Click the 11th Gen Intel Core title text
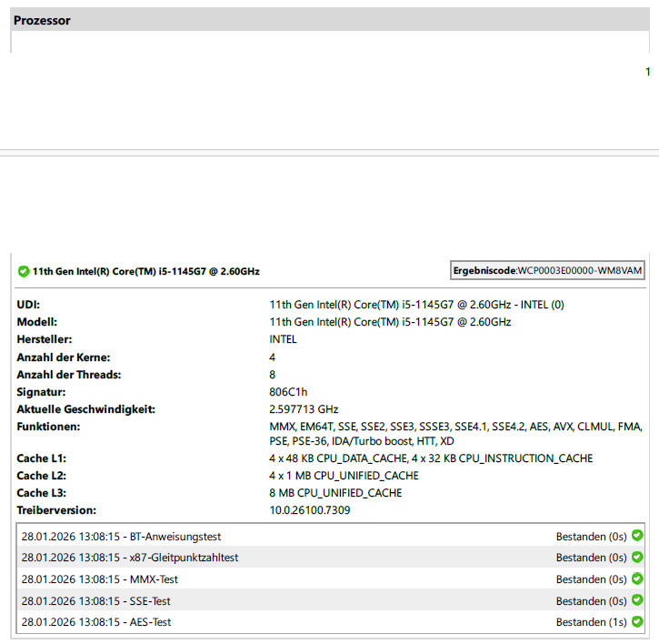 coord(146,271)
